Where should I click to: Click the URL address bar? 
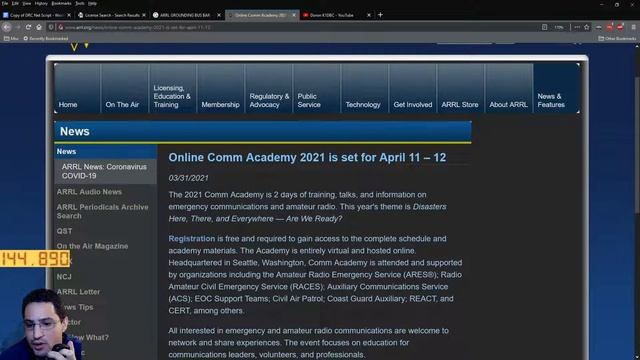(300, 27)
